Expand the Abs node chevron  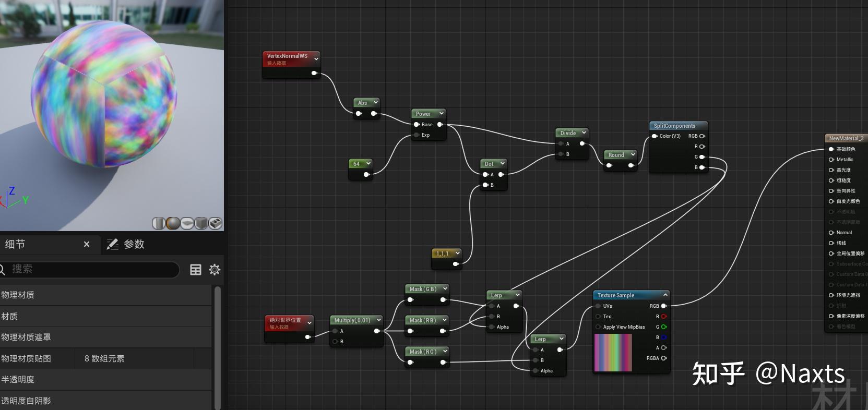(x=375, y=102)
